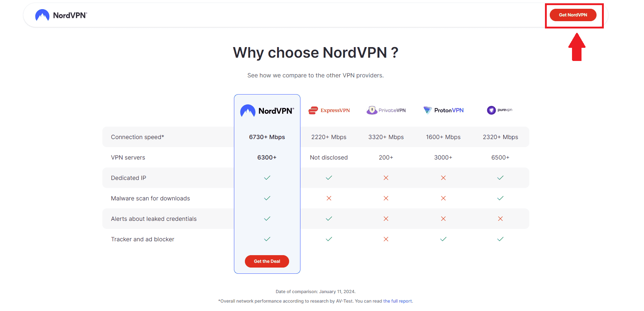Select the PrivateVPN padlock logo

(386, 110)
